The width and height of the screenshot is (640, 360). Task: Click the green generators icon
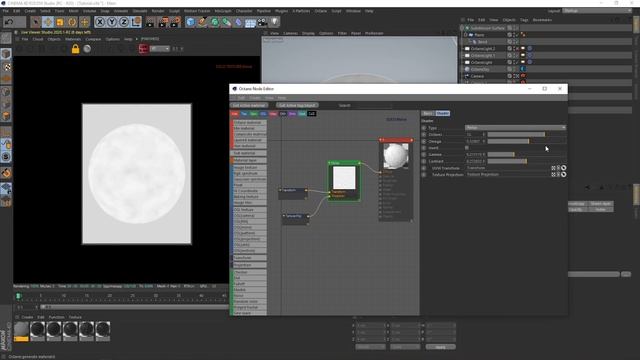[x=215, y=22]
